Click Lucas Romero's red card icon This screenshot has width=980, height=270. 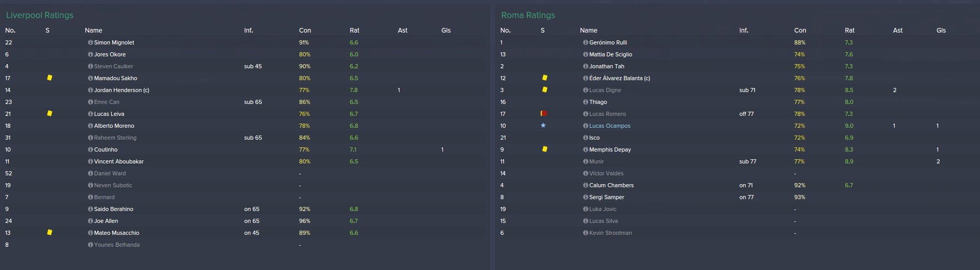coord(544,114)
